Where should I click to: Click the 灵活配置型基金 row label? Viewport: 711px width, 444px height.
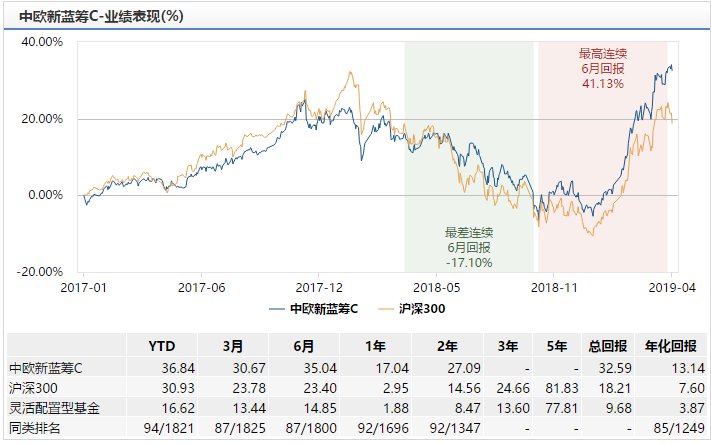[54, 408]
